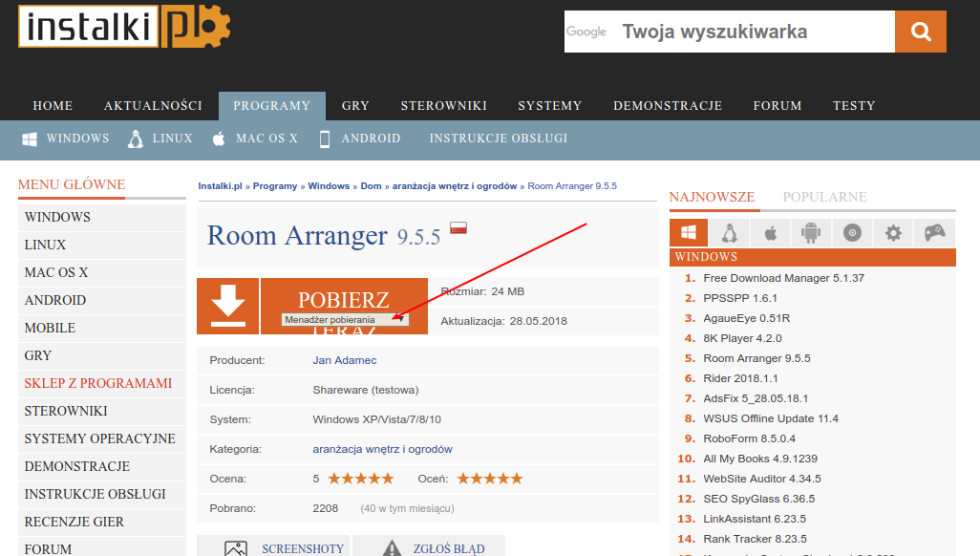Open Room Arranger 9.5.5 list entry

[x=756, y=358]
